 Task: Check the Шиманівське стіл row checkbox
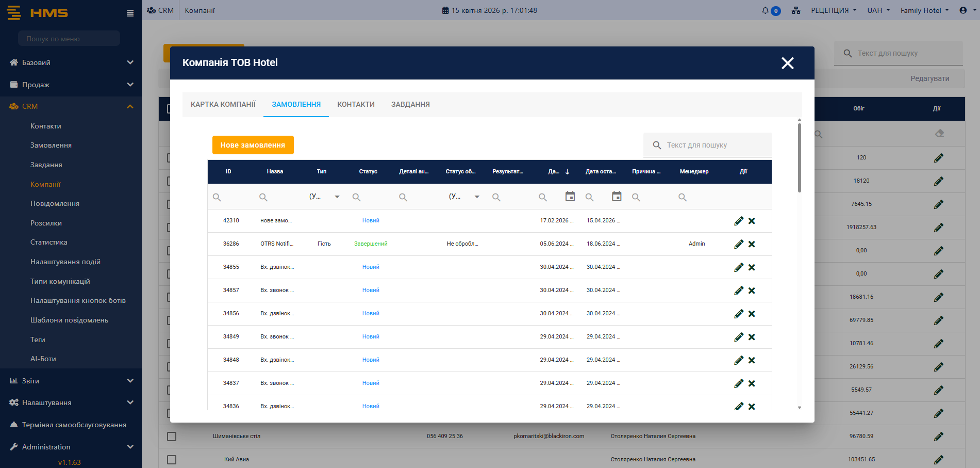172,437
